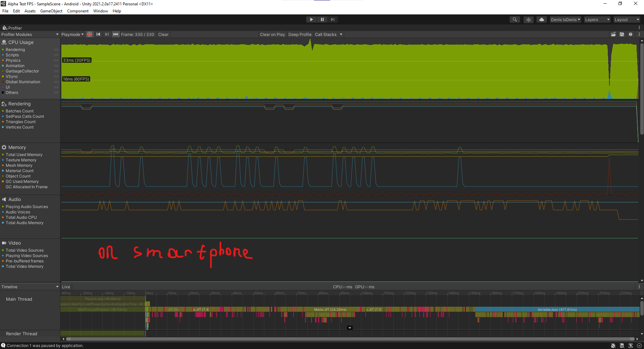644x349 pixels.
Task: Open timeline details kebab menu
Action: pyautogui.click(x=639, y=287)
